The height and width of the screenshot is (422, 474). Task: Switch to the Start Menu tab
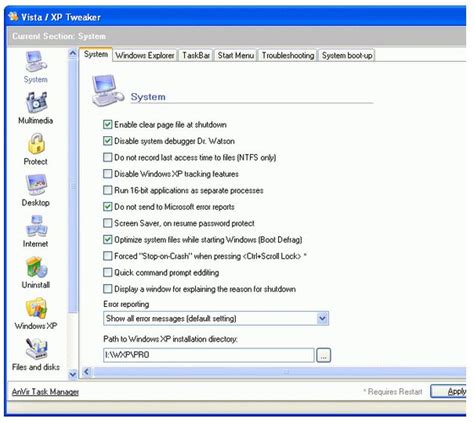click(236, 55)
